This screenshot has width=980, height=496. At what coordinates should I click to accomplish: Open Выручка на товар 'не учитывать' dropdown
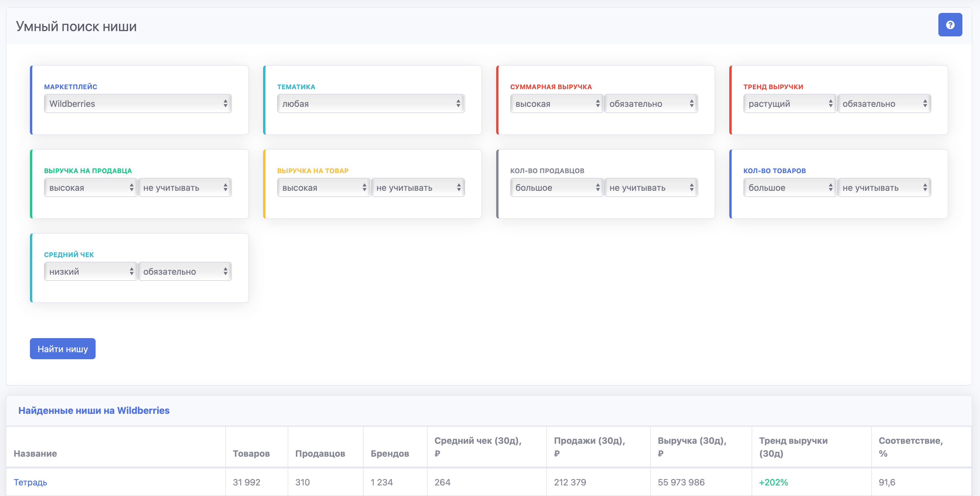(x=418, y=187)
